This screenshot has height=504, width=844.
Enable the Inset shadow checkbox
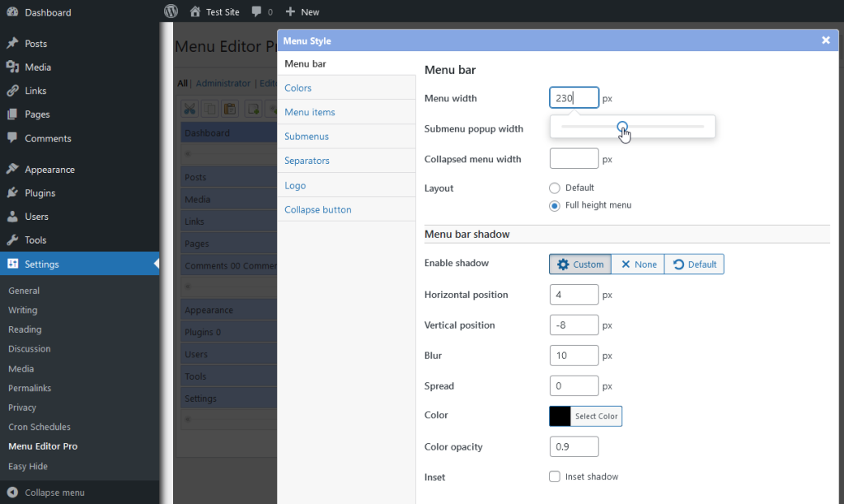(555, 477)
